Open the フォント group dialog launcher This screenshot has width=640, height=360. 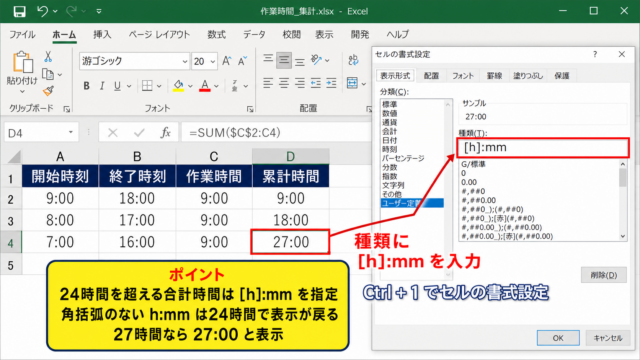(250, 109)
